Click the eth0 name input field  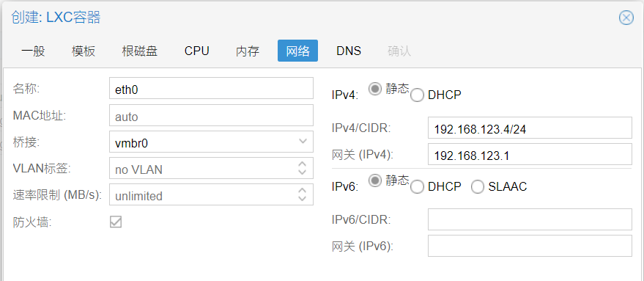(x=211, y=88)
